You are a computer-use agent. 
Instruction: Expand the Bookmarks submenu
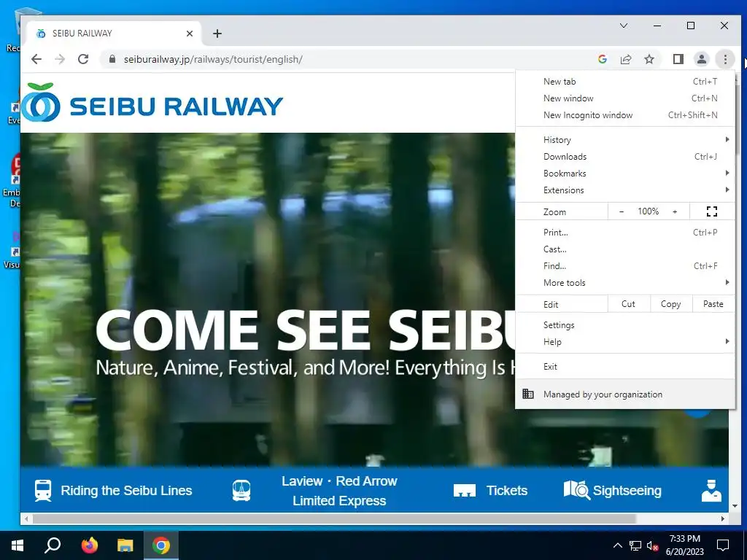coord(625,173)
